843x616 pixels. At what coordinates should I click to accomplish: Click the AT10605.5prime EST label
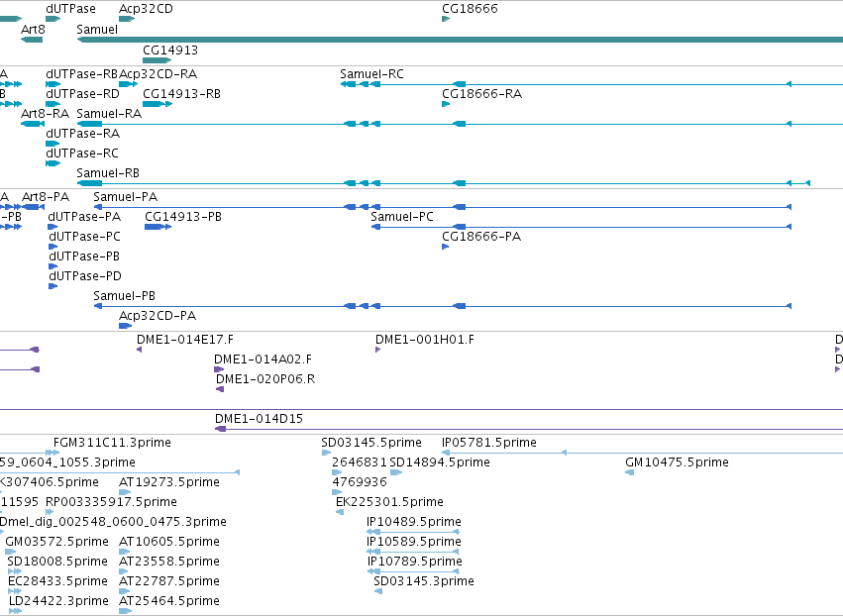169,542
